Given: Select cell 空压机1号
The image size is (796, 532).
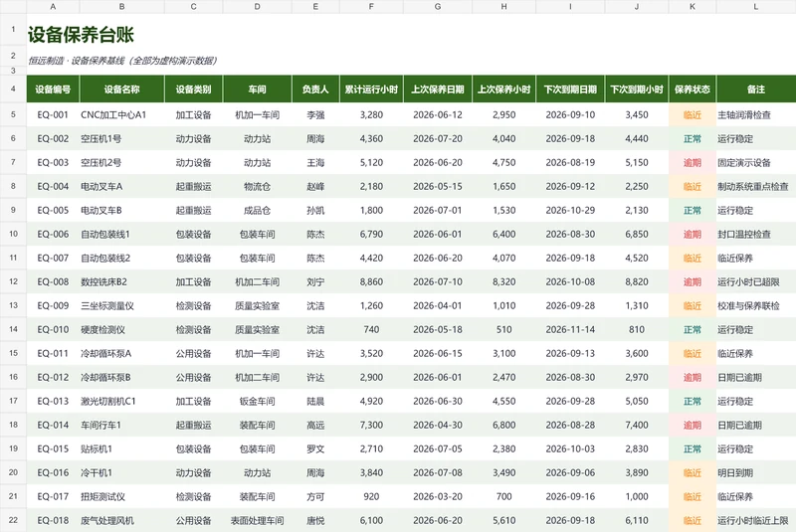Looking at the screenshot, I should click(121, 138).
